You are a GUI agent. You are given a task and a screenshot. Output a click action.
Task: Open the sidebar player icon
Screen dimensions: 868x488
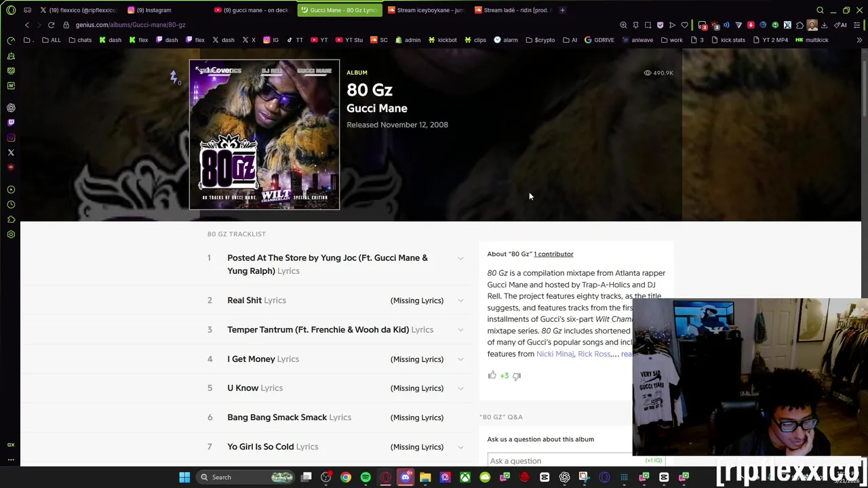click(11, 190)
